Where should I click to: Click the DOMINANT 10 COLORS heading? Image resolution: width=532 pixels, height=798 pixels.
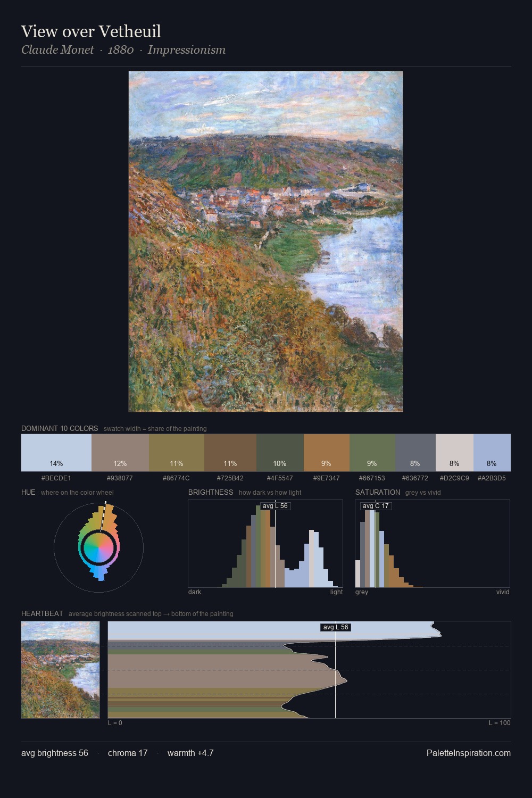(x=60, y=428)
